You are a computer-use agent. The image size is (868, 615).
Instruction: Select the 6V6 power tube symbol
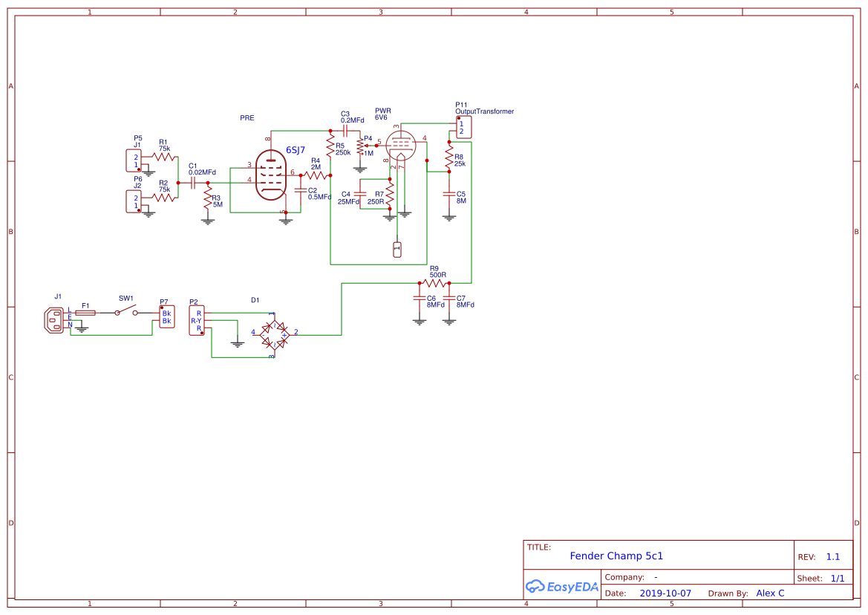pyautogui.click(x=401, y=146)
